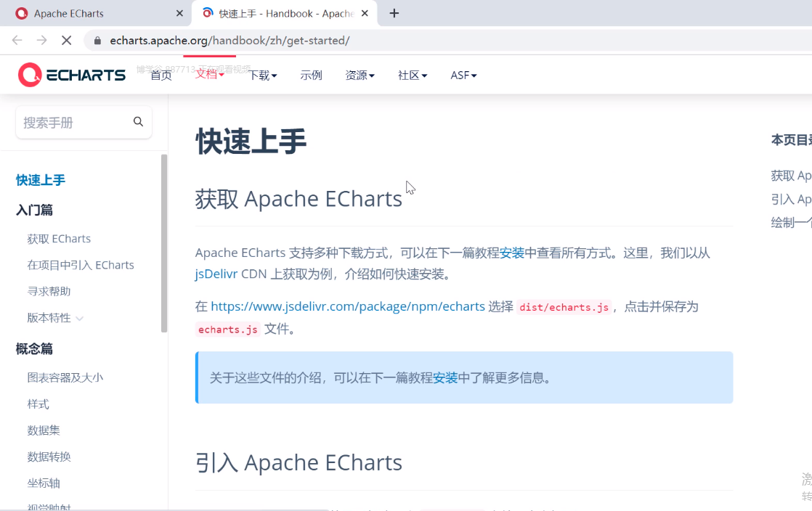Select the 入门篇 sidebar heading
Screen dimensions: 812x511
click(34, 210)
